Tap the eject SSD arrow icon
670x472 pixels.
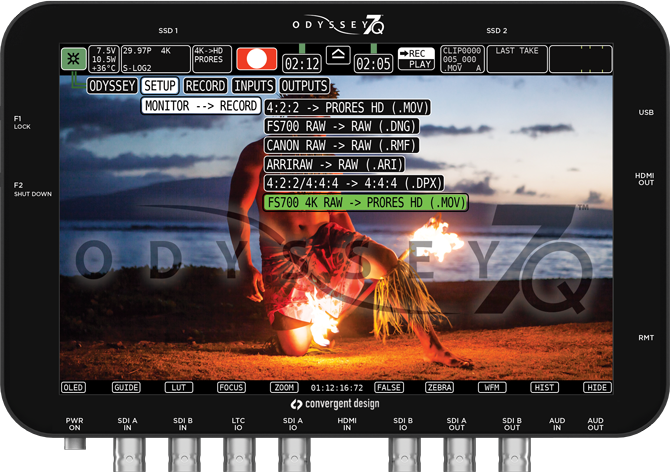[x=338, y=55]
